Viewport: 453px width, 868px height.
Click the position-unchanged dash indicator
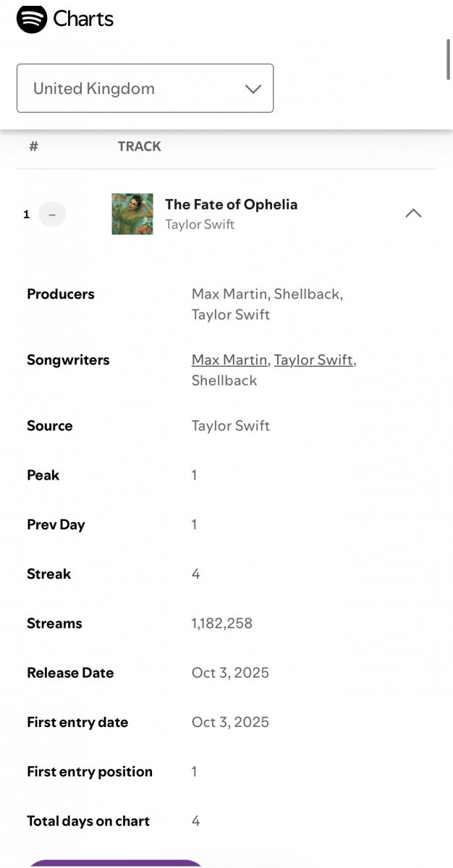coord(52,215)
